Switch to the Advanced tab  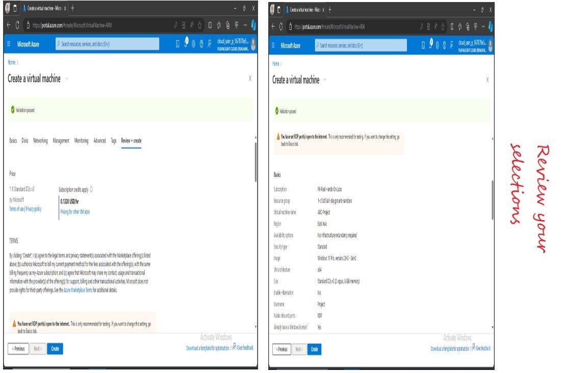point(99,141)
